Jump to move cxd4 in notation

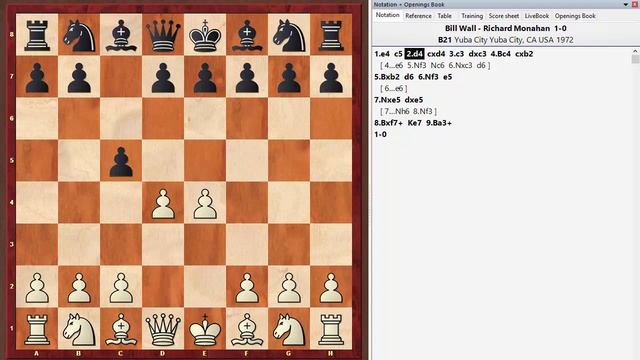coord(436,54)
